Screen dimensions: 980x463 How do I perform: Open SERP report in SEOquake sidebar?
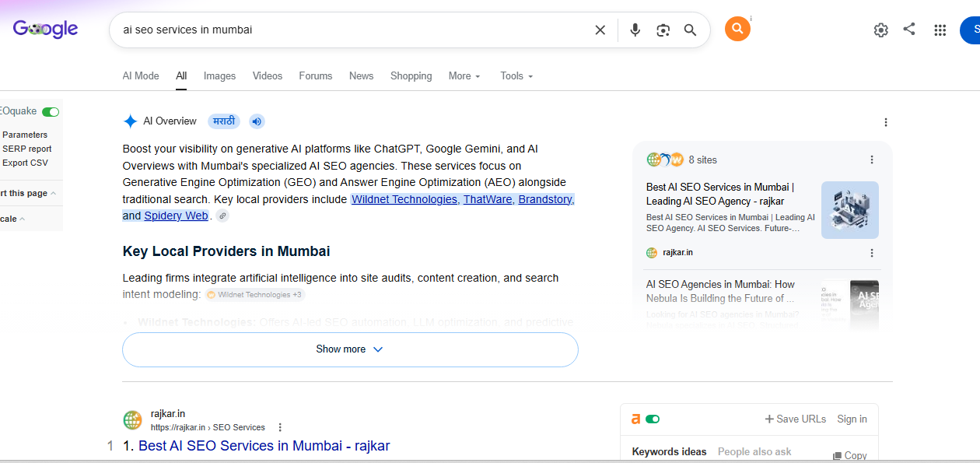[x=27, y=149]
